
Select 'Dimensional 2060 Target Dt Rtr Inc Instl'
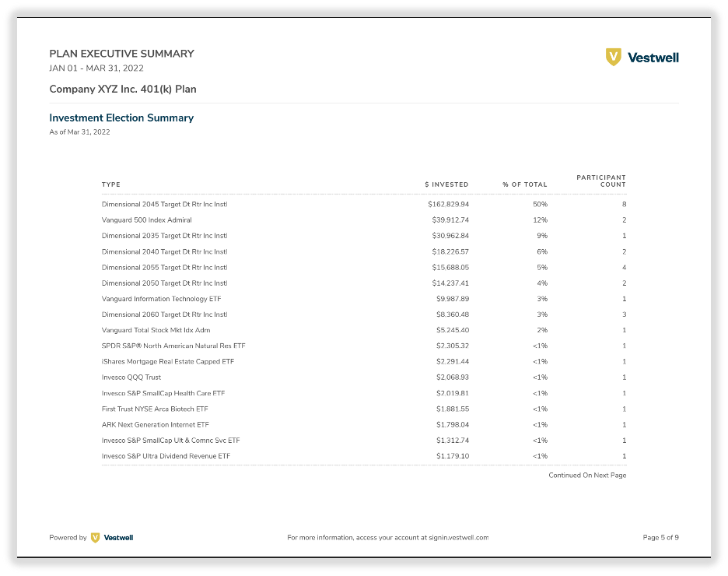[164, 314]
